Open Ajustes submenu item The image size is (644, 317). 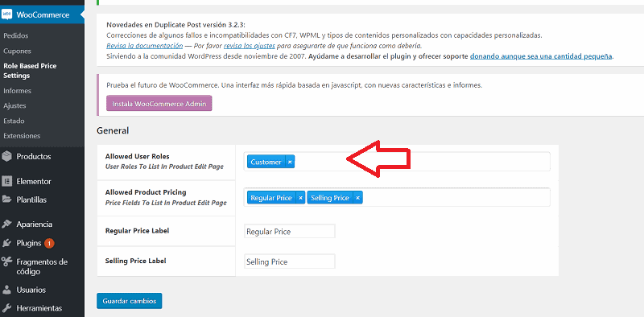point(14,105)
